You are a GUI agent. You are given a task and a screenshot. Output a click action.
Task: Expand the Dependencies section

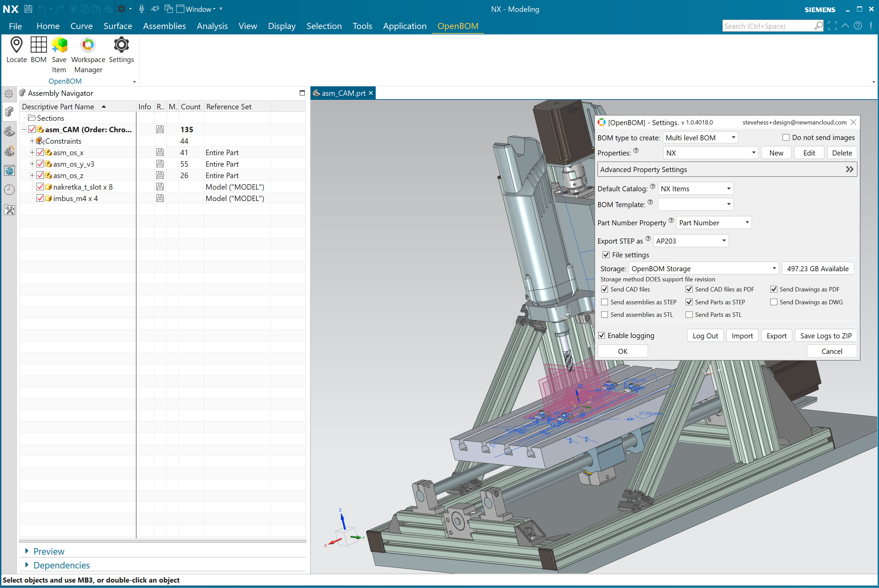click(61, 565)
